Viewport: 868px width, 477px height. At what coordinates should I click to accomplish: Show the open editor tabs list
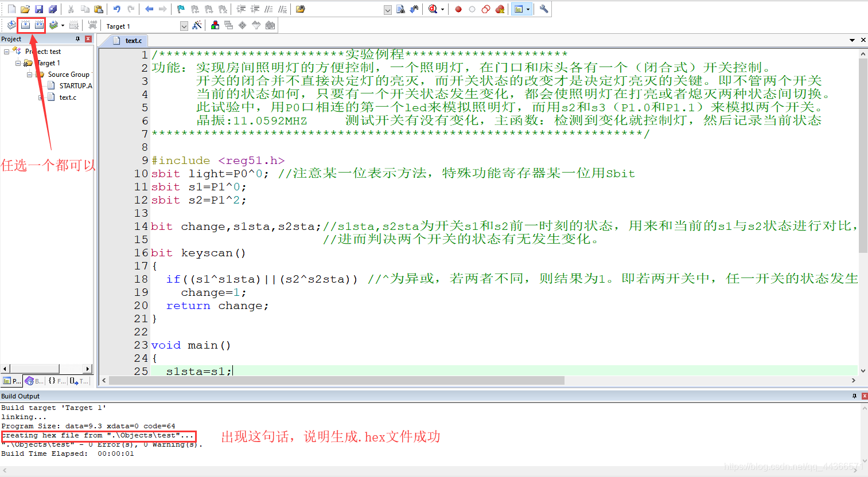[x=852, y=40]
